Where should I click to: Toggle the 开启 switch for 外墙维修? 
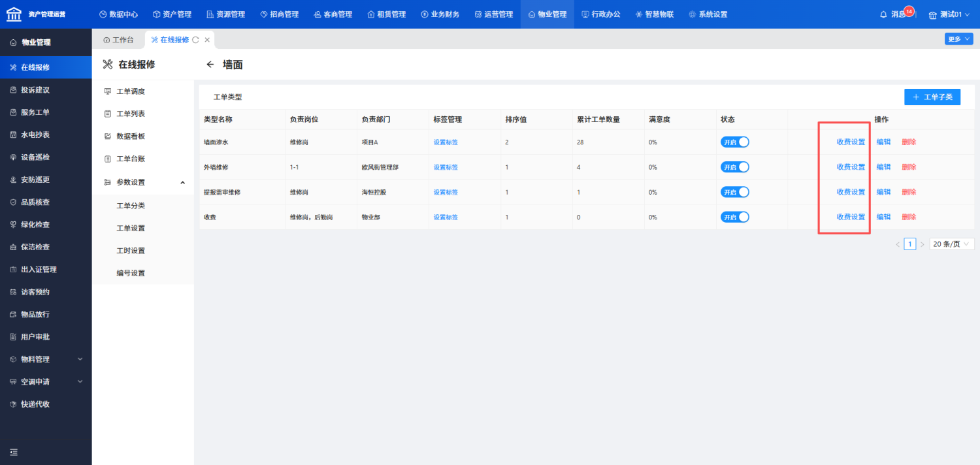coord(735,167)
